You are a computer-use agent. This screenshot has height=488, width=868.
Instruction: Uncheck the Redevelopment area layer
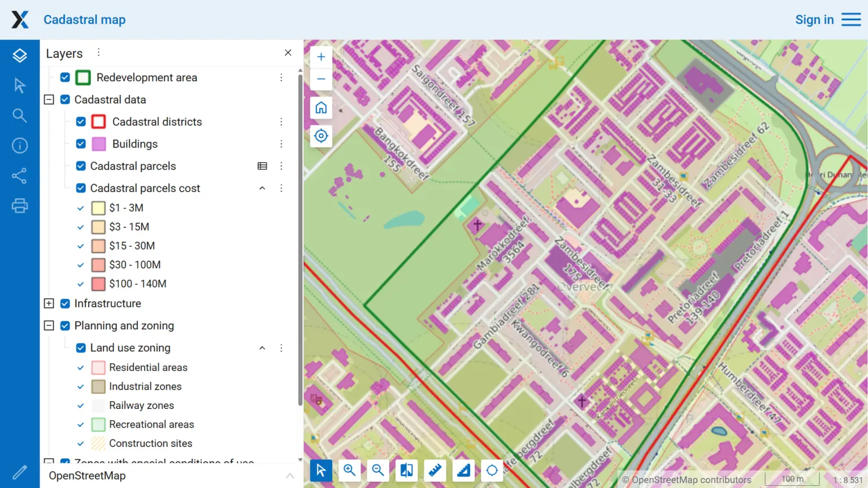point(65,77)
